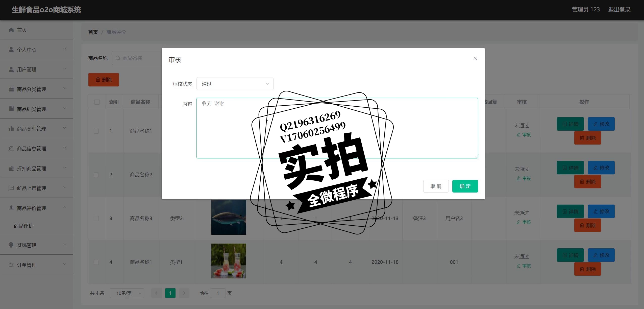This screenshot has height=309, width=644.
Task: Open 系统管理 menu item
Action: (36, 245)
